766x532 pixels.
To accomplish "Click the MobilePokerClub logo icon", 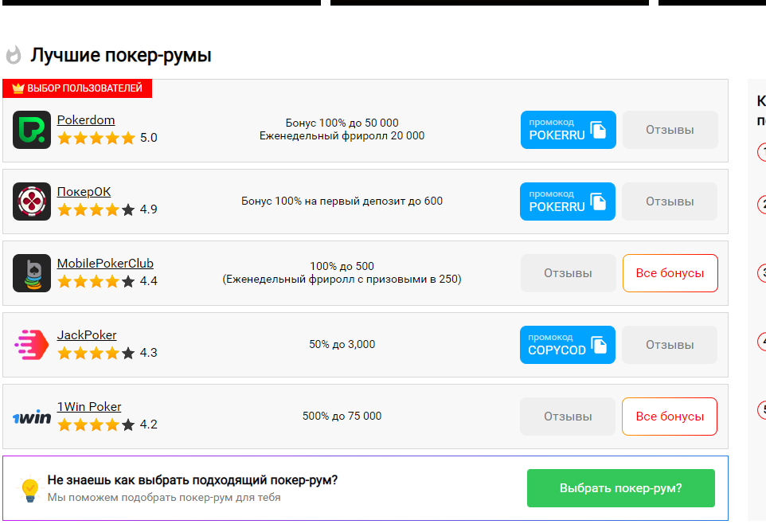I will 32,273.
